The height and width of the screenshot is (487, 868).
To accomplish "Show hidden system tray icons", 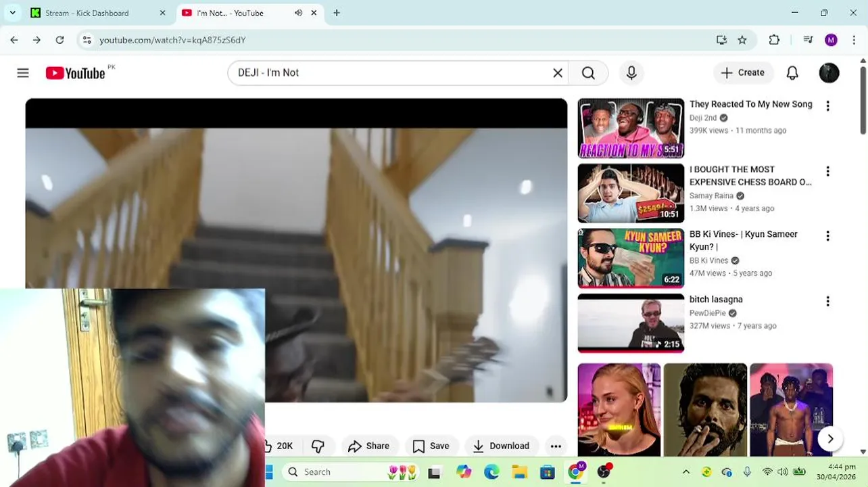I will click(685, 472).
